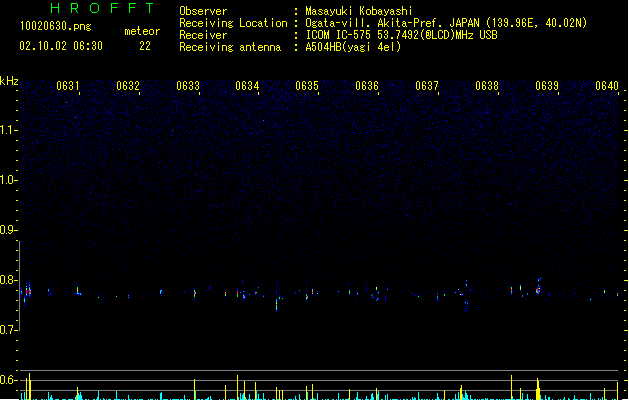629x400 pixels.
Task: Click the Receiver field label
Action: [x=203, y=35]
